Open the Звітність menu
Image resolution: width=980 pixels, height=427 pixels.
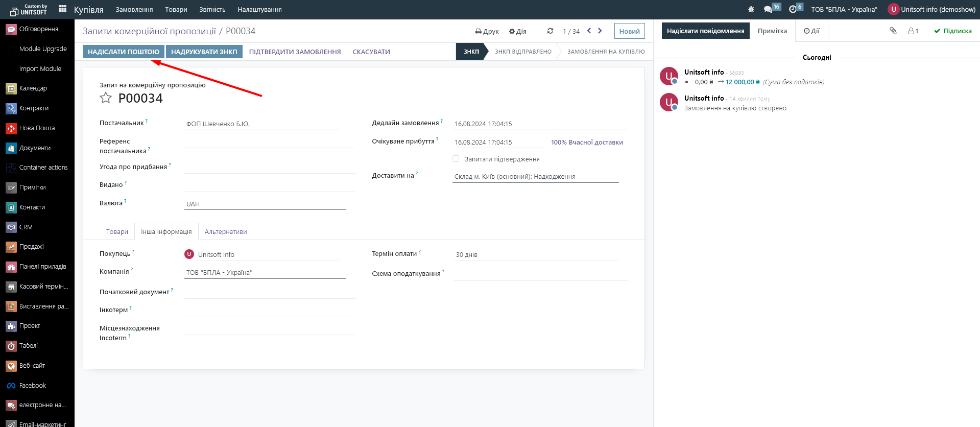pos(212,9)
